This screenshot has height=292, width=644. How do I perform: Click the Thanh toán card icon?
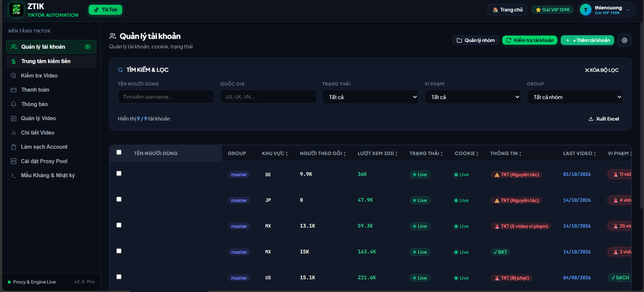pyautogui.click(x=13, y=90)
